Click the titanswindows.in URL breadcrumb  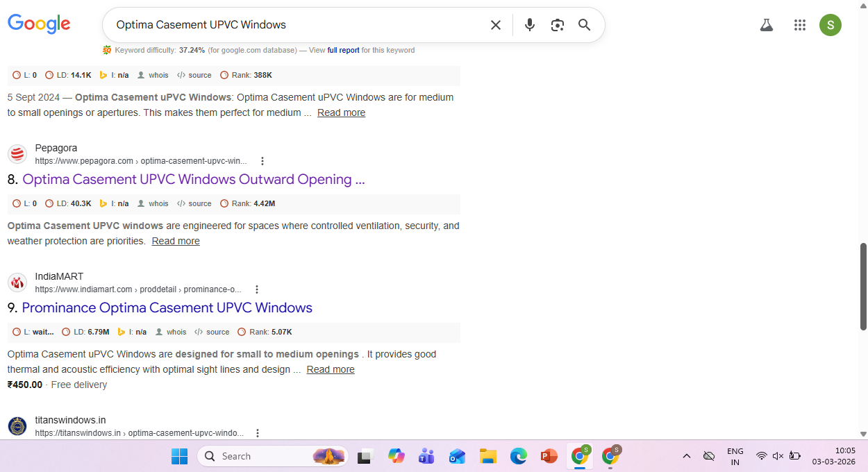[x=140, y=433]
